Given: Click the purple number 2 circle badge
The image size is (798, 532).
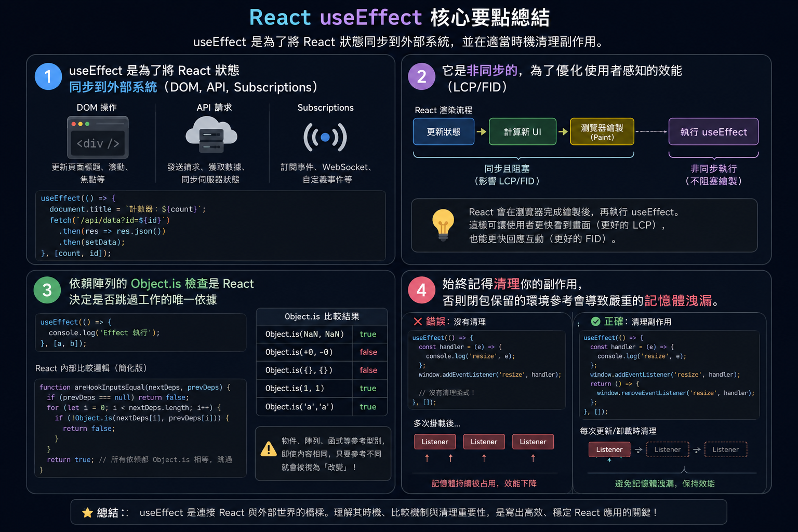Looking at the screenshot, I should (x=422, y=76).
